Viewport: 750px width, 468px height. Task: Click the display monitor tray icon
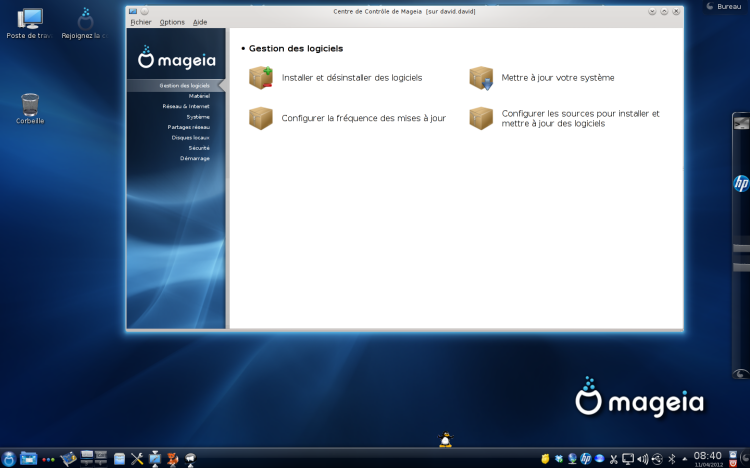click(628, 459)
